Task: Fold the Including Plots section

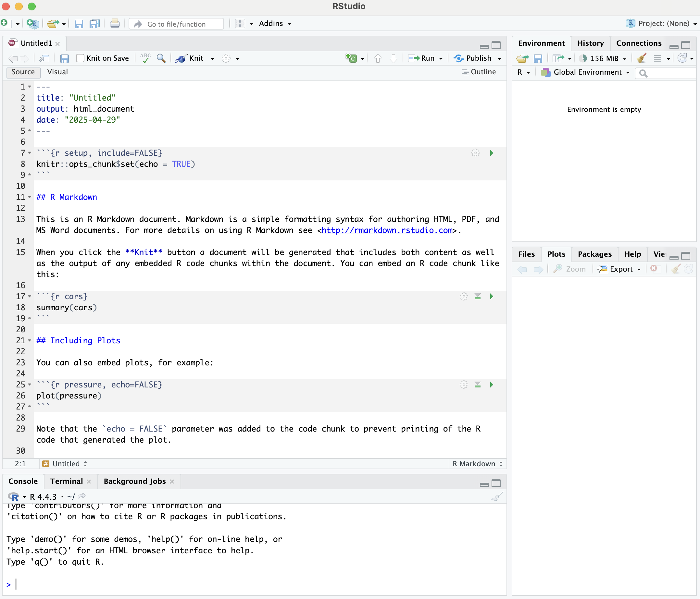Action: 30,340
